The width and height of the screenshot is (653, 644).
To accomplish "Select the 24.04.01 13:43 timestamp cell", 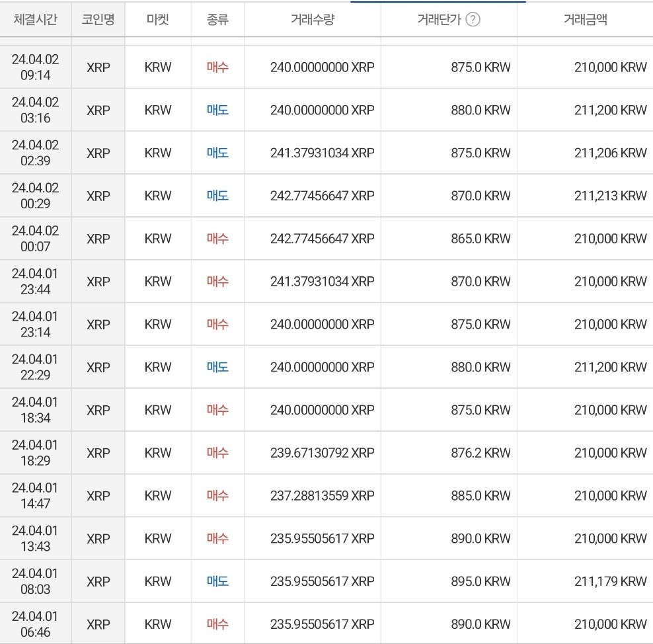I will 36,539.
